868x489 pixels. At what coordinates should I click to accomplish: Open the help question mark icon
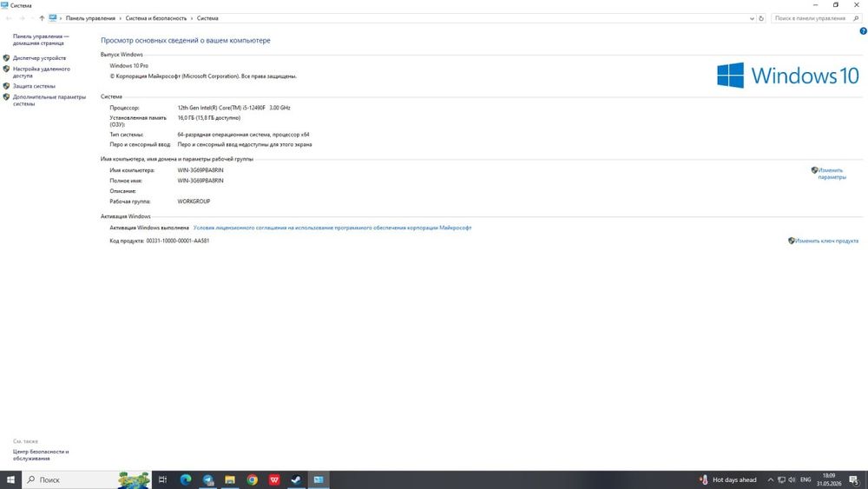863,31
